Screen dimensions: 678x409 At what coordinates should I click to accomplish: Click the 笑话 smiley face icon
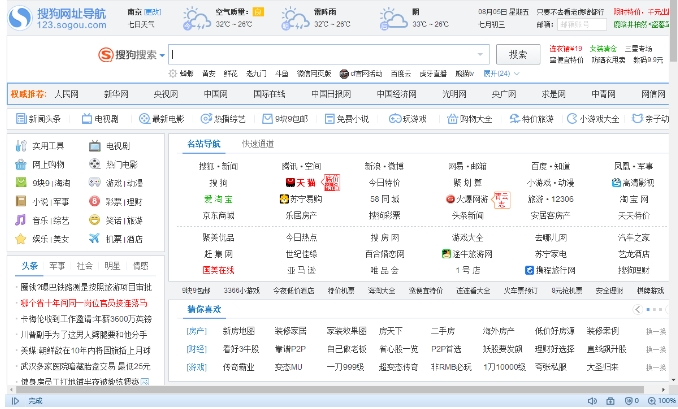click(x=94, y=220)
